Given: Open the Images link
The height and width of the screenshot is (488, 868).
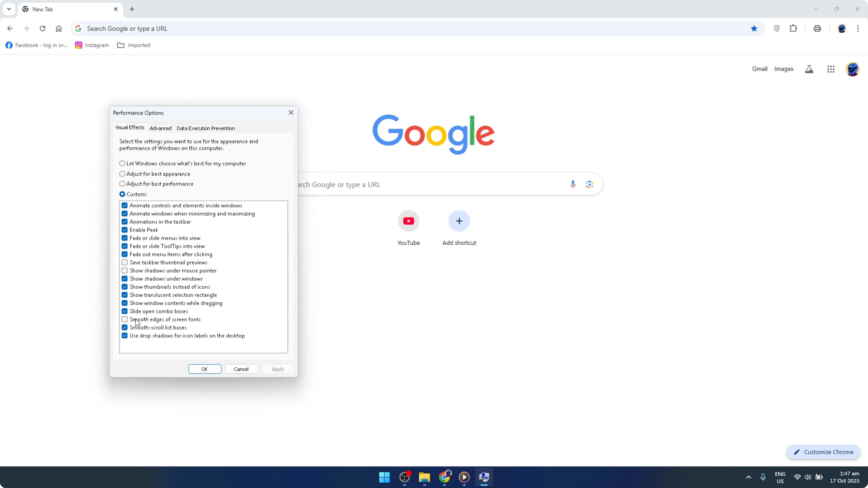Looking at the screenshot, I should point(783,69).
